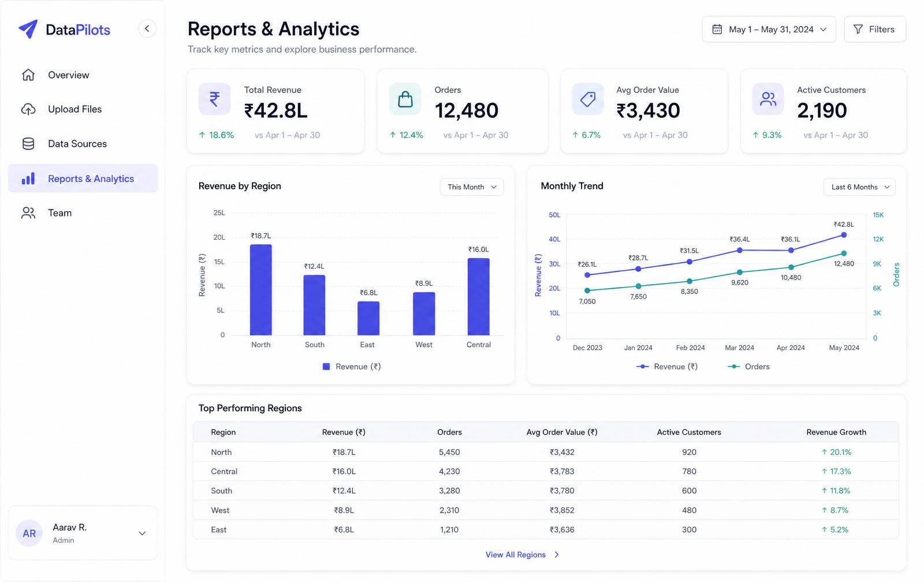Image resolution: width=924 pixels, height=582 pixels.
Task: Open the Overview page
Action: coord(83,75)
